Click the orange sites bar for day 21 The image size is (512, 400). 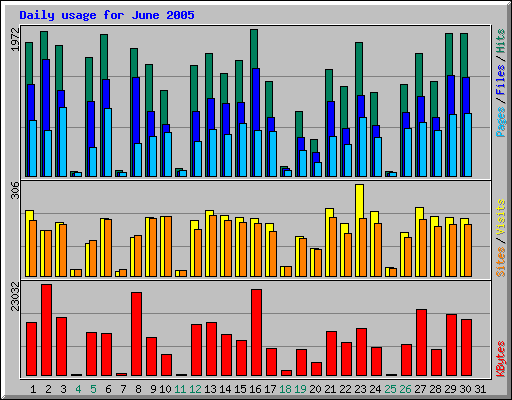click(333, 247)
